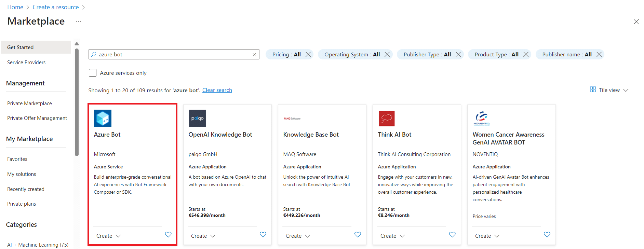Favorite Think AI Bot with heart icon

[x=452, y=235]
